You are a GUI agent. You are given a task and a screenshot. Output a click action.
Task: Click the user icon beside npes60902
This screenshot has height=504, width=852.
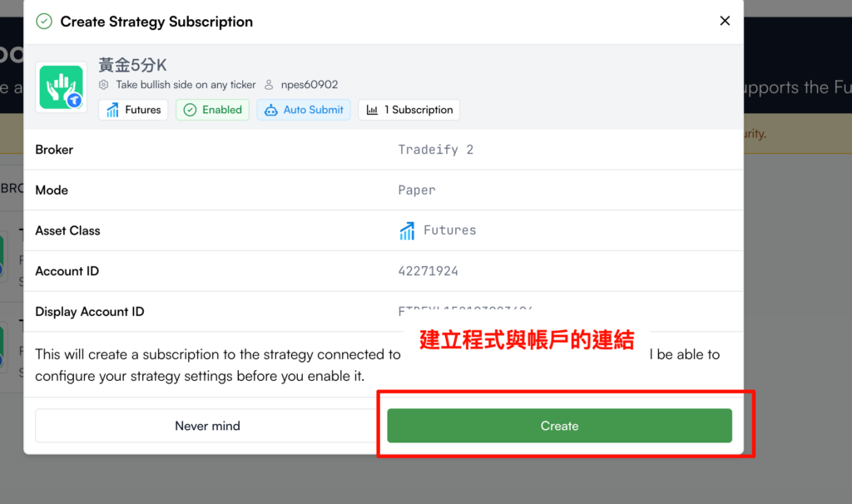click(269, 85)
